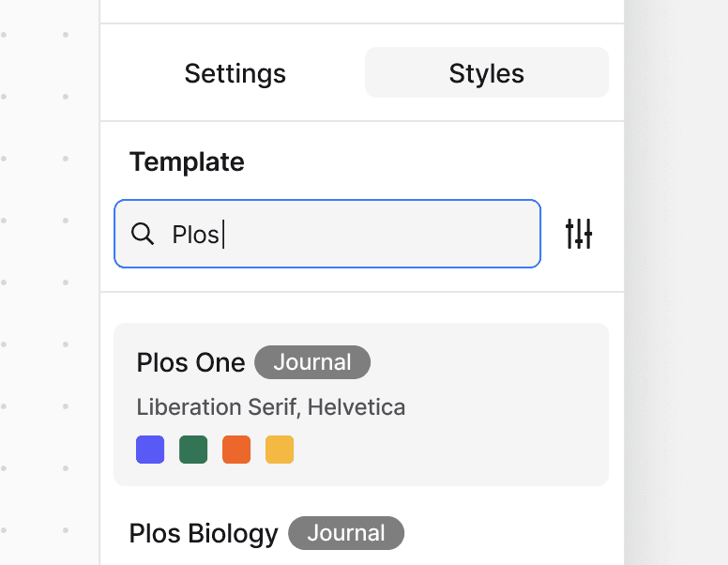The height and width of the screenshot is (565, 728).
Task: Click the Plos One title text
Action: pyautogui.click(x=190, y=362)
